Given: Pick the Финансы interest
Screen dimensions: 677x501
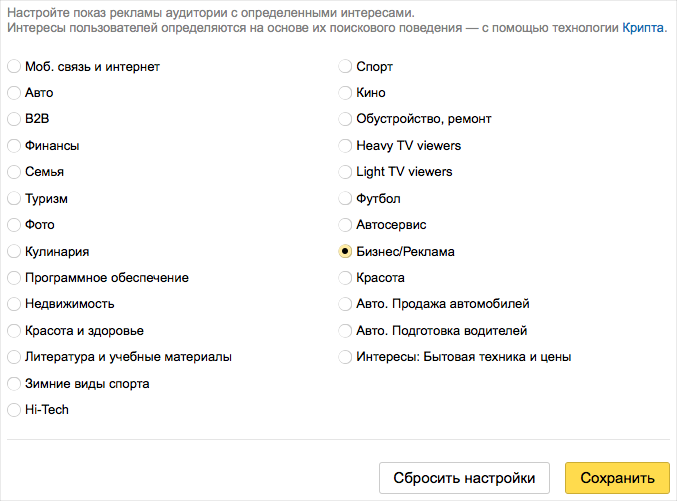Looking at the screenshot, I should pos(14,146).
